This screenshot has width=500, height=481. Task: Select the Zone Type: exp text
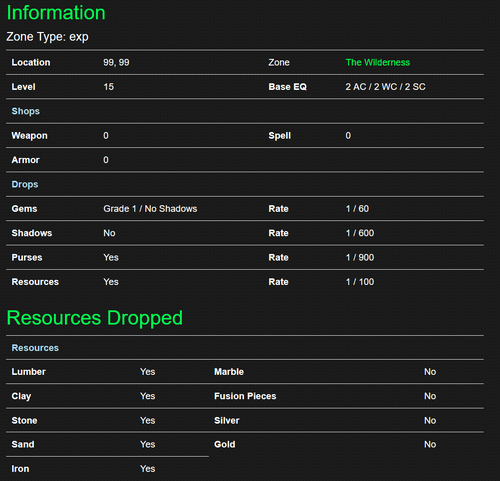pyautogui.click(x=47, y=37)
